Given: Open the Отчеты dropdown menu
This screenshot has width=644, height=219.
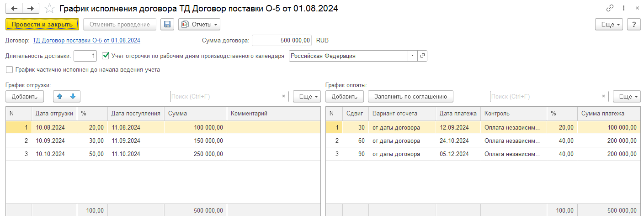Looking at the screenshot, I should [x=199, y=24].
